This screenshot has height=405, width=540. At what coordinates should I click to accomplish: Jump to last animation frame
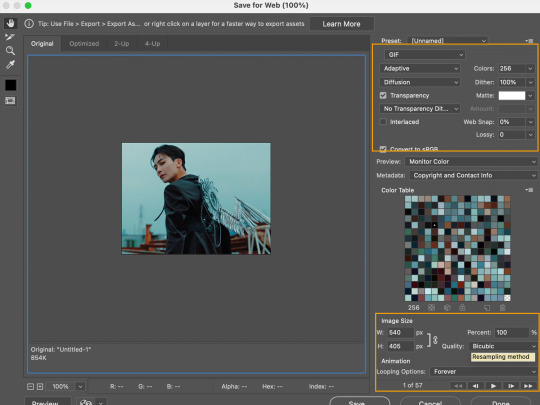click(x=528, y=386)
